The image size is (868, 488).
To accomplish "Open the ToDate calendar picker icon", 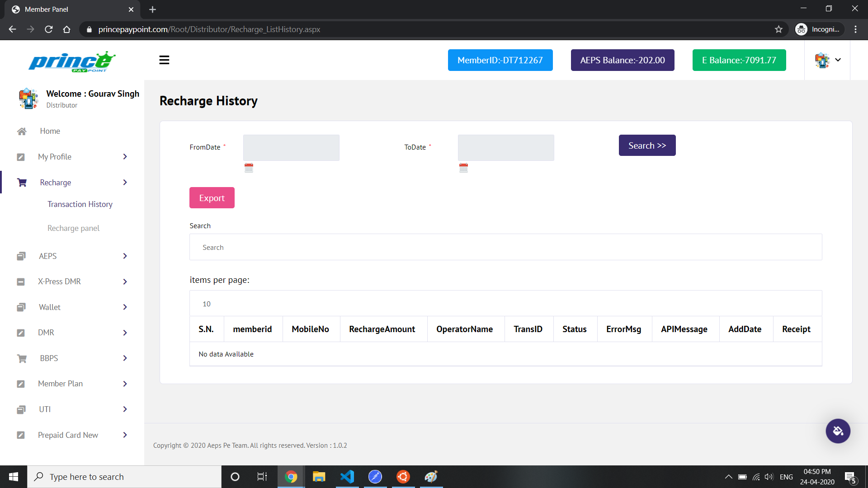I will [x=463, y=168].
